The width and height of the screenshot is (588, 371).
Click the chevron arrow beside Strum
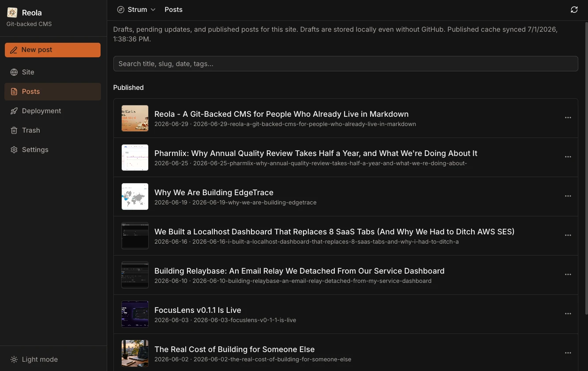pyautogui.click(x=153, y=10)
